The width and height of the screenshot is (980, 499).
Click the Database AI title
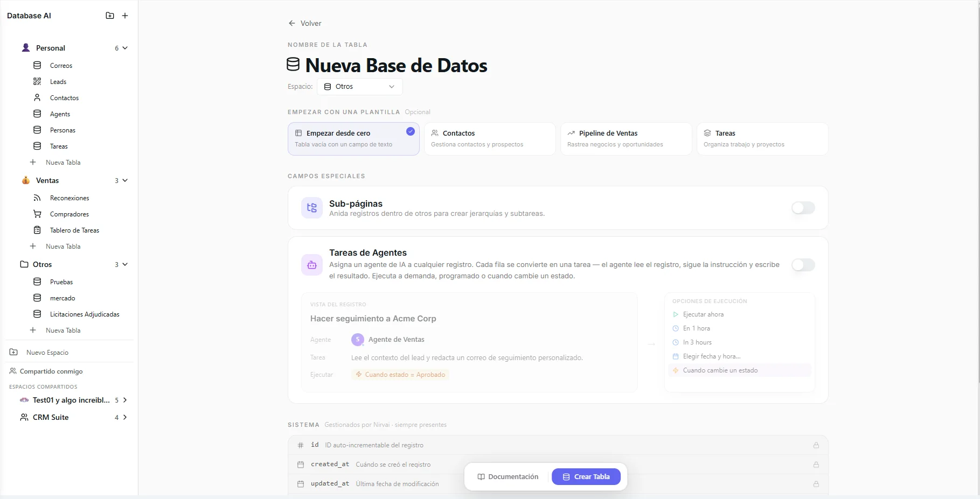[x=29, y=16]
